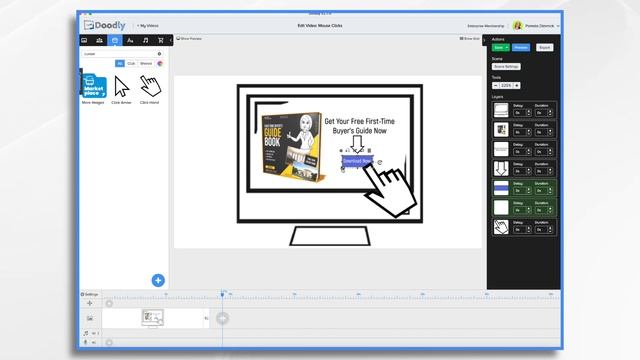Click the Download Now button on canvas
Viewport: 640px width, 360px height.
pos(357,161)
